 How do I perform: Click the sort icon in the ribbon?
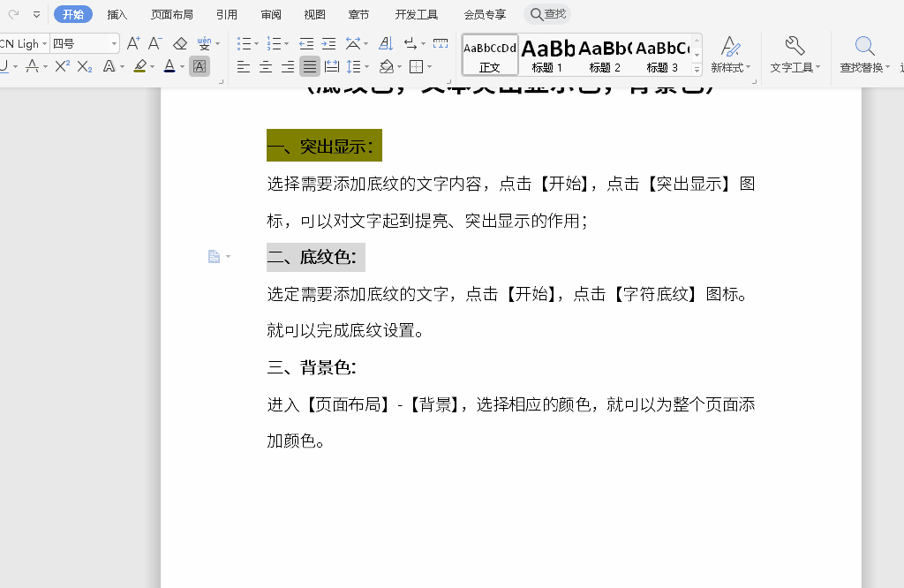pyautogui.click(x=386, y=43)
